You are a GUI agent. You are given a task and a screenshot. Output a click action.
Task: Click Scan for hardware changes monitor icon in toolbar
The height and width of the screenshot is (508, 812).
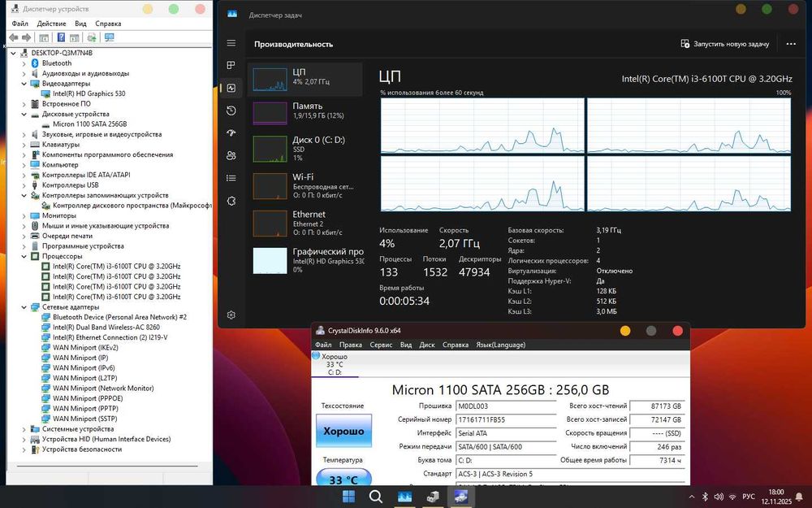tap(109, 37)
